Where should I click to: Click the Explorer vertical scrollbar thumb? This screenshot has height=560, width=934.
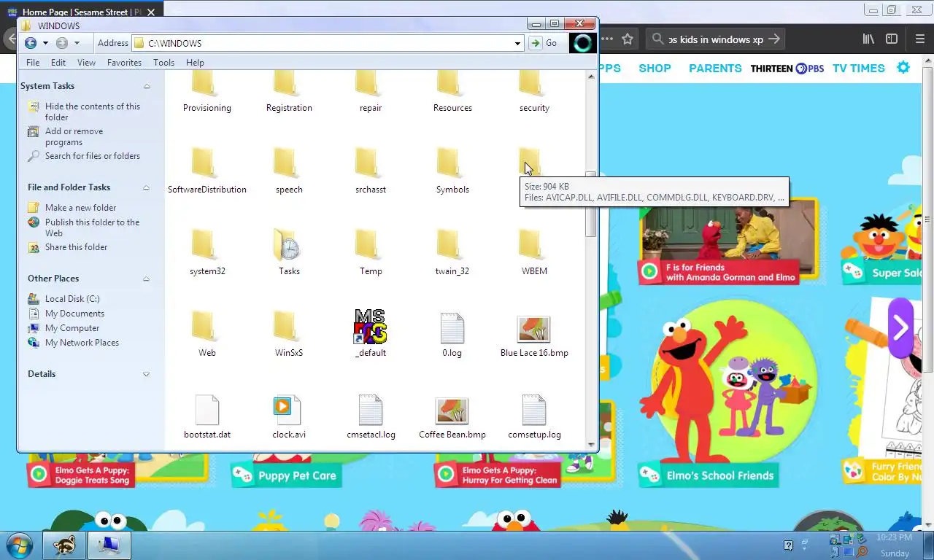click(591, 204)
